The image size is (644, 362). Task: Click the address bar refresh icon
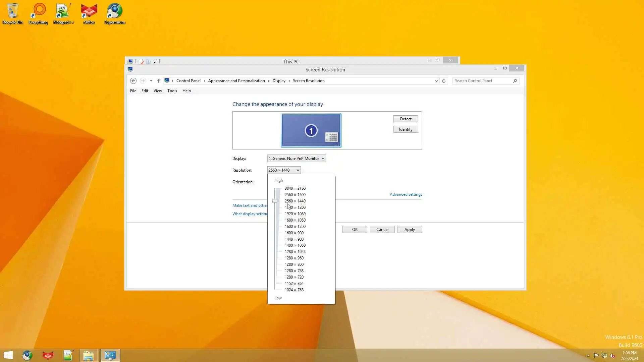click(x=444, y=81)
